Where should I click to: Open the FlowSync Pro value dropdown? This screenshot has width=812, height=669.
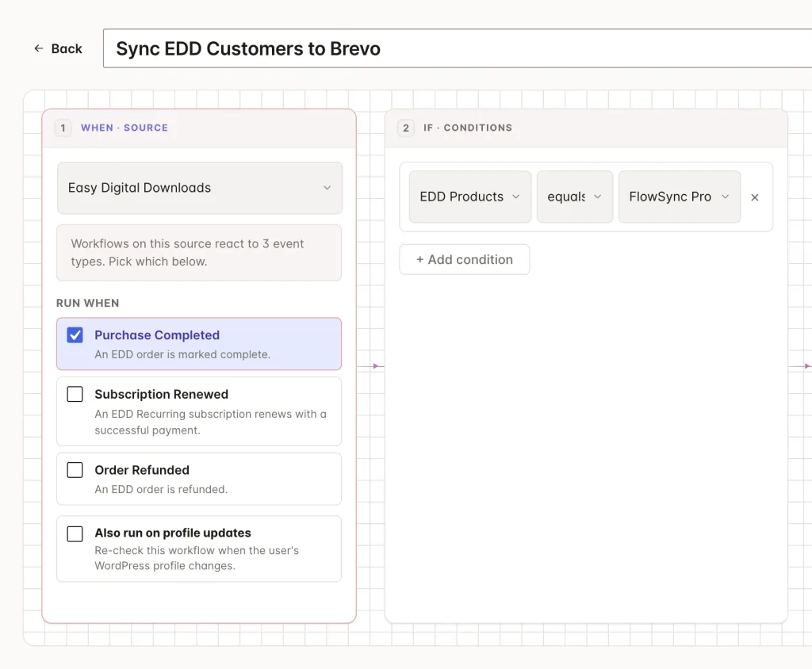coord(680,197)
